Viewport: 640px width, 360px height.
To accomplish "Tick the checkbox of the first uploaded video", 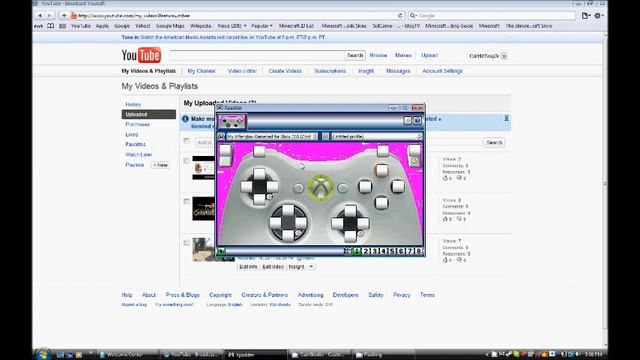I will tap(187, 161).
